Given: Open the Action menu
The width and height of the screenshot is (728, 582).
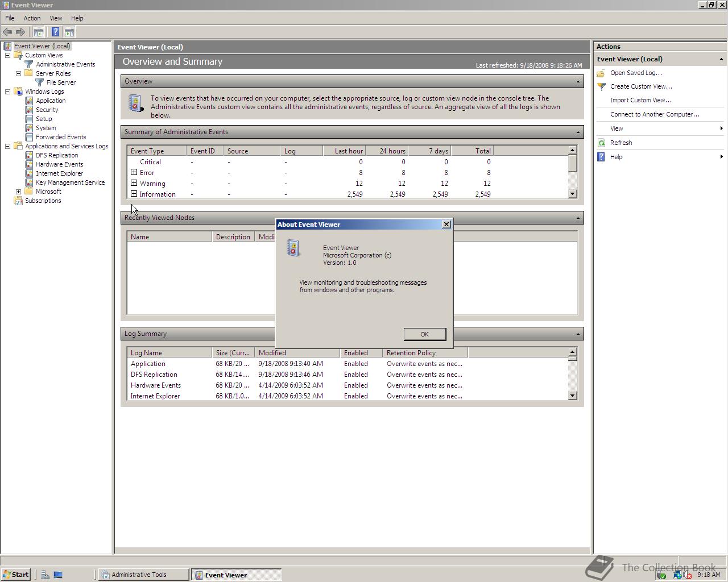Looking at the screenshot, I should 32,18.
